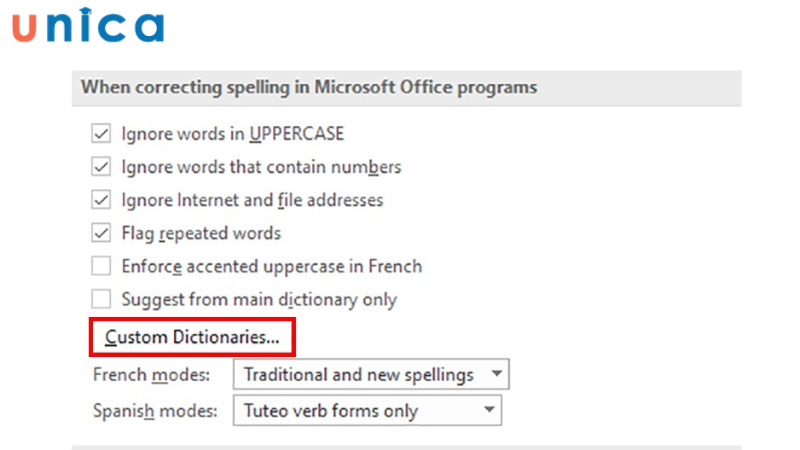The width and height of the screenshot is (800, 450).
Task: Check the Suggest from main dictionary only box
Action: [101, 299]
